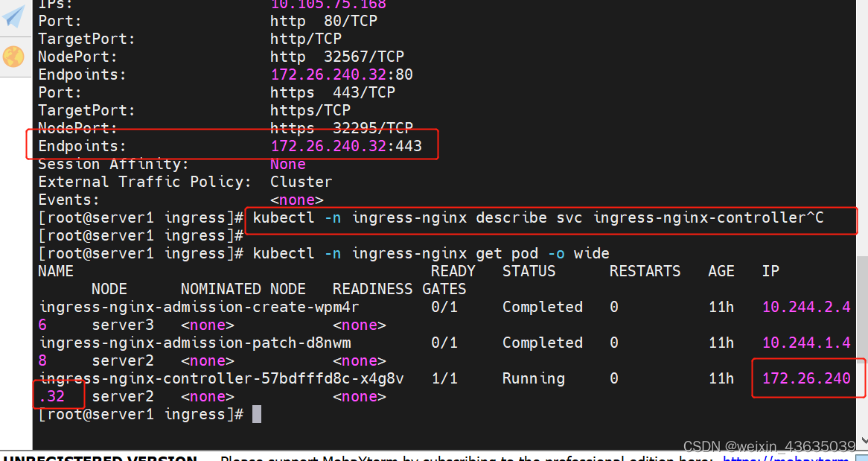Click the IP '10.244.1.4' of admission-patch pod
Image resolution: width=868 pixels, height=461 pixels.
(806, 343)
